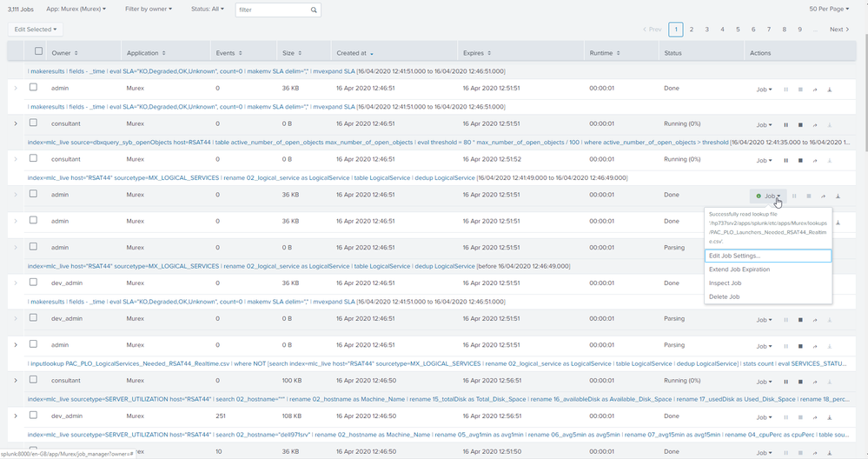The image size is (868, 459).
Task: Choose Edit Job Settings... from menu
Action: [768, 256]
